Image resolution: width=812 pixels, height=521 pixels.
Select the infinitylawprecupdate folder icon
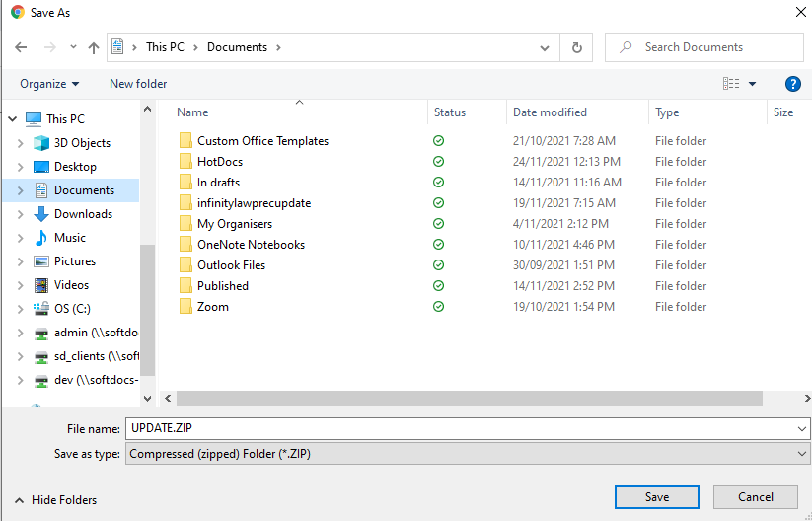pos(185,203)
